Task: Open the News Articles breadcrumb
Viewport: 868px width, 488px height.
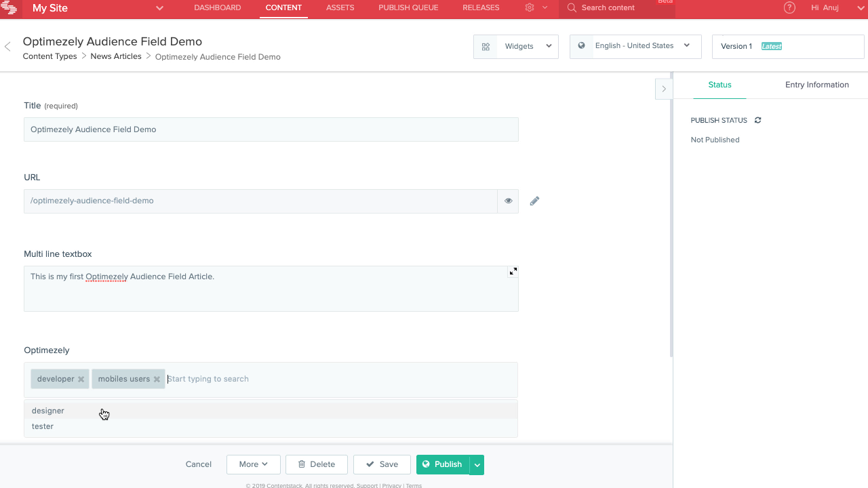Action: point(116,56)
